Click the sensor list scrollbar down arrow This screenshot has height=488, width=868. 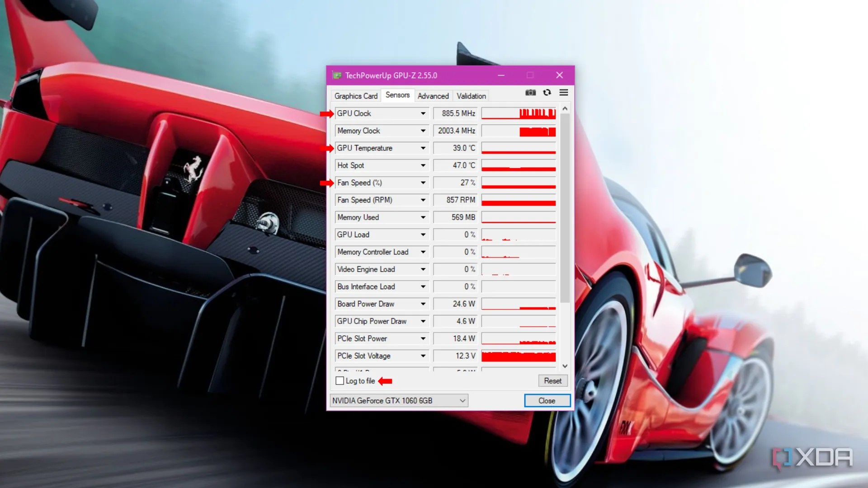(565, 366)
